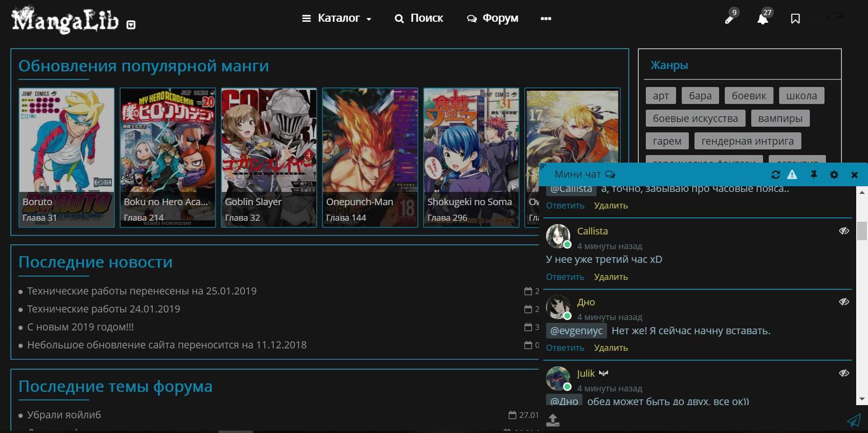
Task: Open Julik's username profile
Action: point(586,373)
